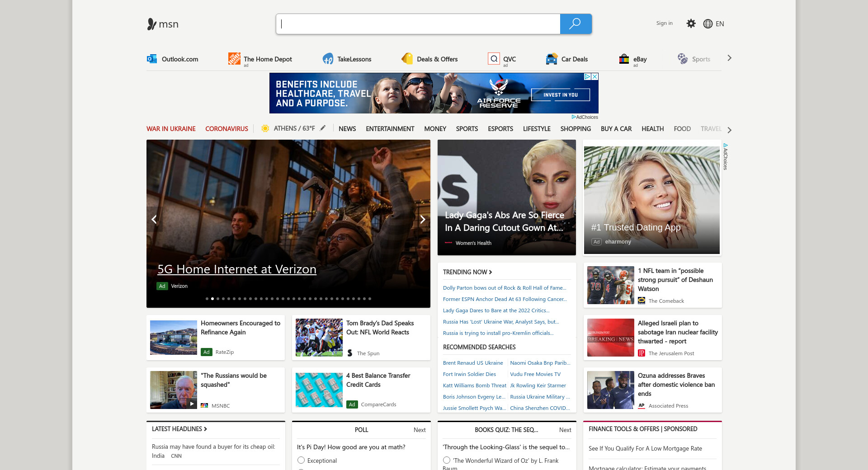The height and width of the screenshot is (470, 868).
Task: Open settings via the gear icon
Action: click(691, 23)
